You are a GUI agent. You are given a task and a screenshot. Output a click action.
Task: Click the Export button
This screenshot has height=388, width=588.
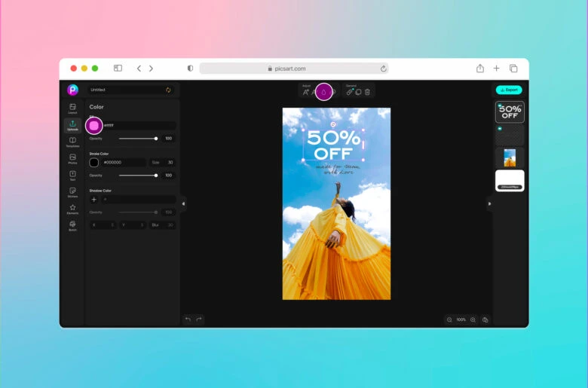tap(509, 90)
